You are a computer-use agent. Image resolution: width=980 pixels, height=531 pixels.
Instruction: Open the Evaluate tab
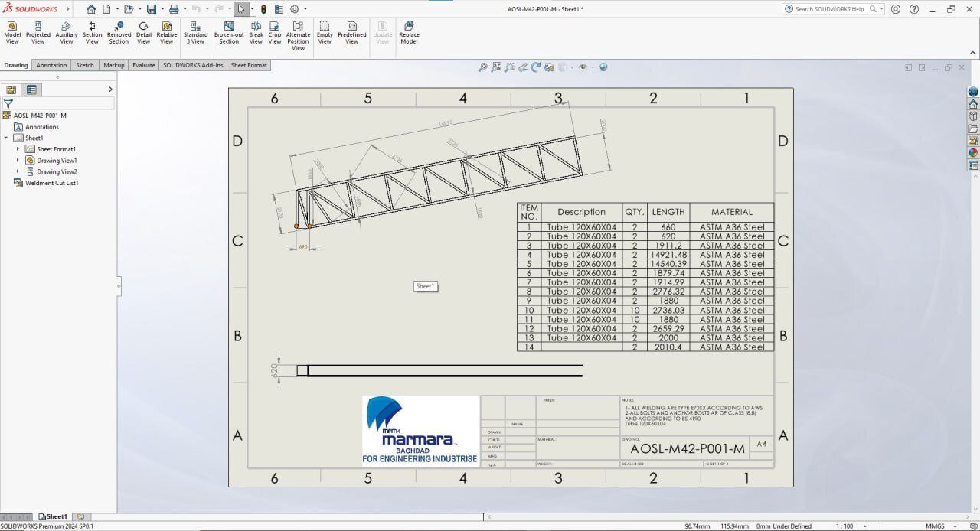point(144,65)
